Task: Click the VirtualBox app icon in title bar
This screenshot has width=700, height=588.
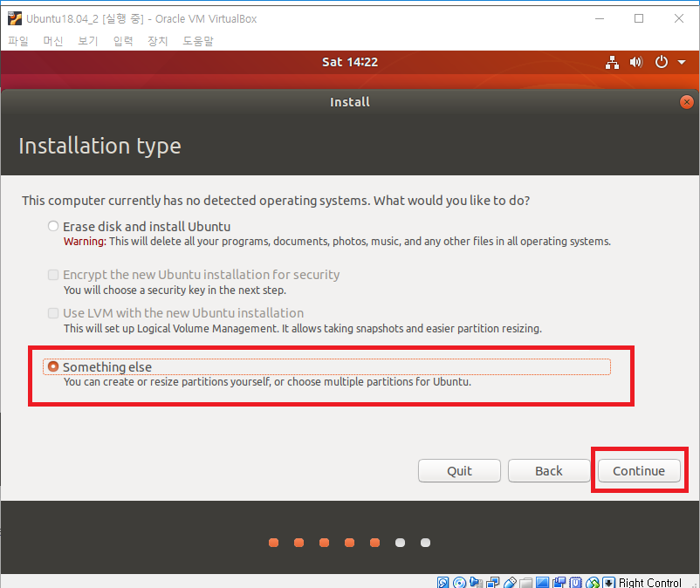Action: [14, 18]
